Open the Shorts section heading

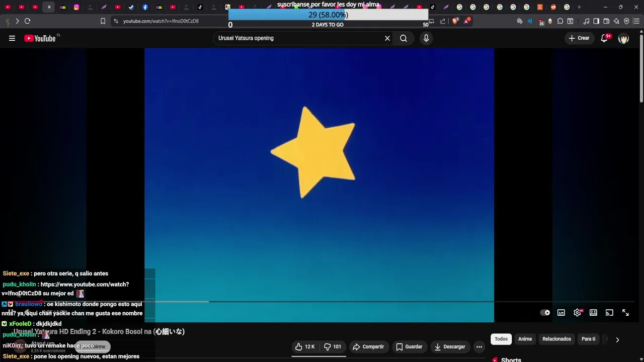(x=511, y=359)
